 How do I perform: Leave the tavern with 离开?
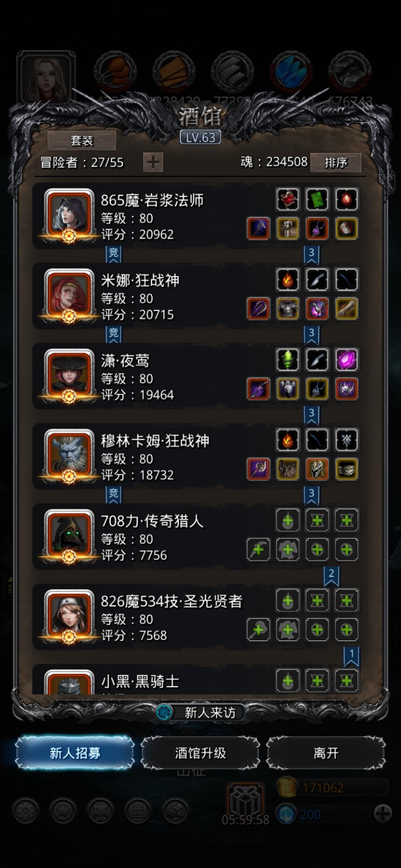[326, 753]
